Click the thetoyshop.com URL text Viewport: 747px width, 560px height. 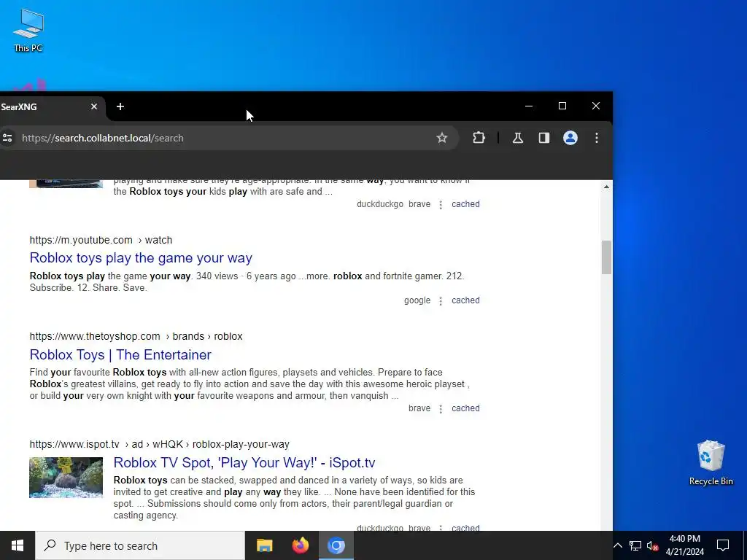tap(136, 336)
